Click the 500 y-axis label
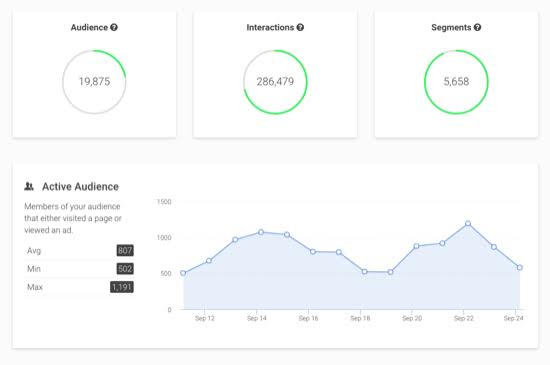This screenshot has width=550, height=365. (x=166, y=273)
